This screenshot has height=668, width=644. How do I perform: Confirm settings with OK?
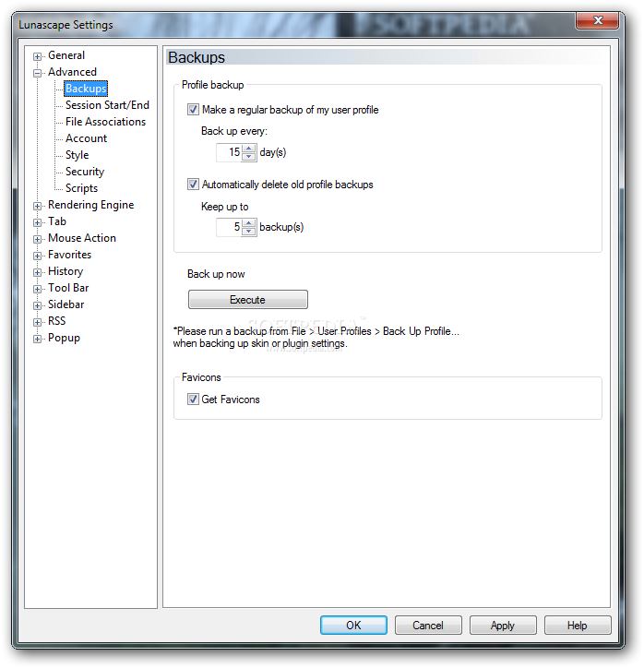(353, 625)
